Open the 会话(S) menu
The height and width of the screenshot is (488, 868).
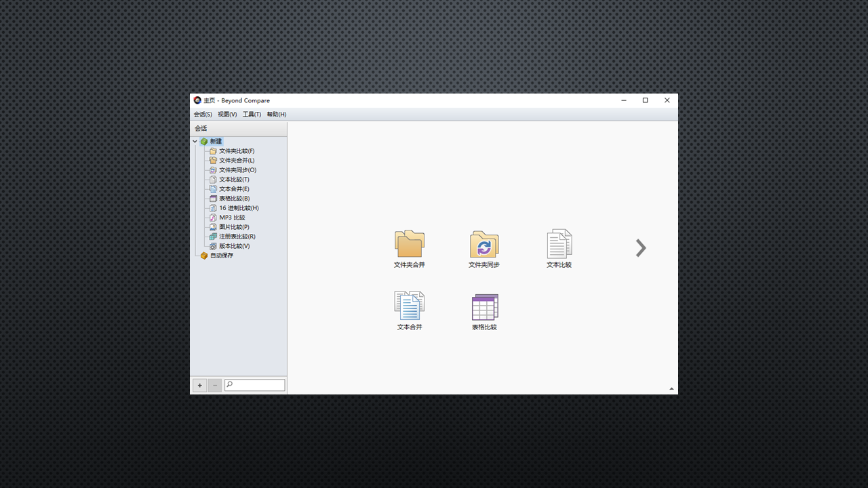coord(203,115)
